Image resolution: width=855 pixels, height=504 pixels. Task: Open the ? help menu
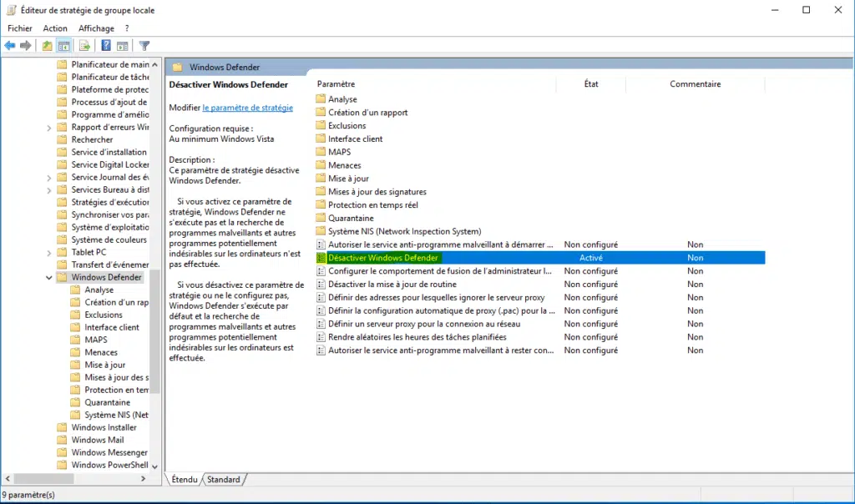[x=127, y=28]
